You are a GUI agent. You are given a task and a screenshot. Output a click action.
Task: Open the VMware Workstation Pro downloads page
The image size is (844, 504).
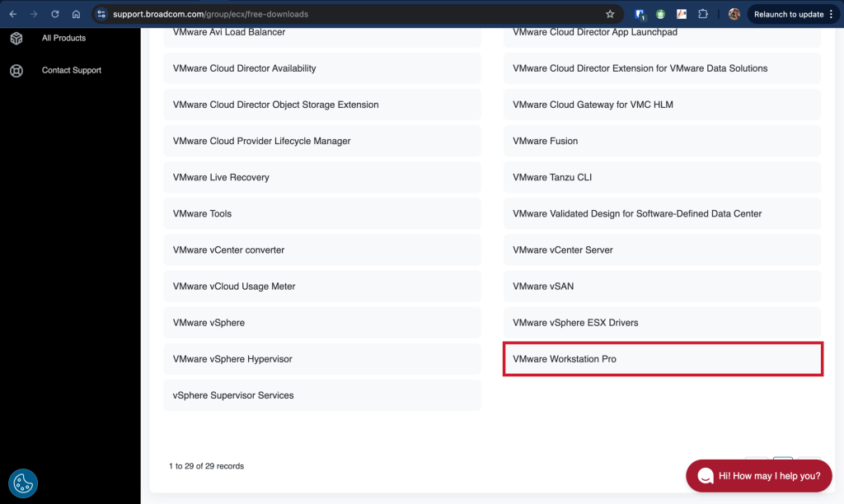tap(662, 359)
